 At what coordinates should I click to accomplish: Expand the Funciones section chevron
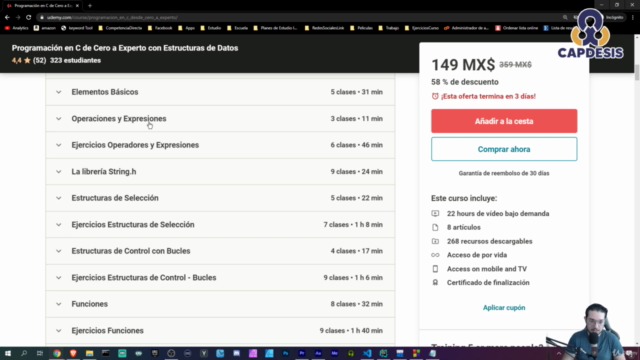click(59, 304)
